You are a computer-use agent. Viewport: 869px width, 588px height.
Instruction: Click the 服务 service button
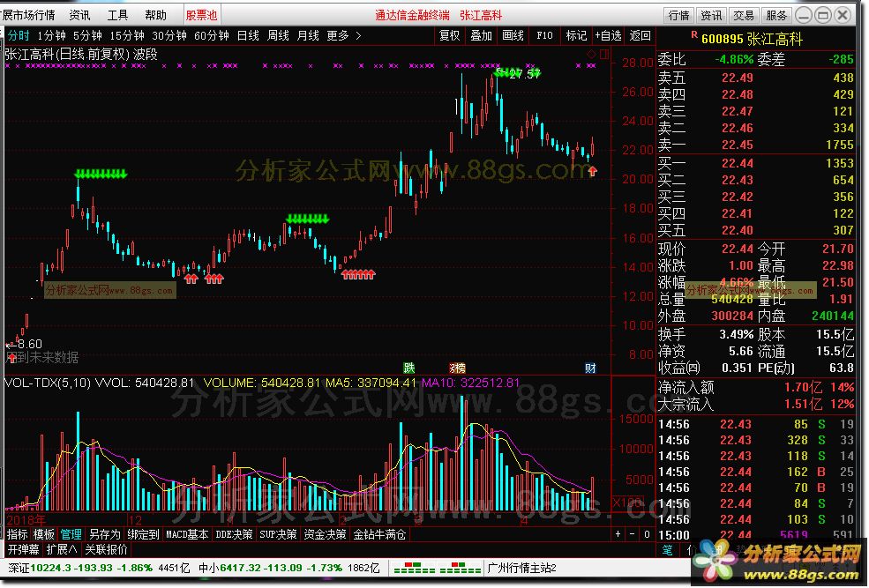(x=775, y=16)
